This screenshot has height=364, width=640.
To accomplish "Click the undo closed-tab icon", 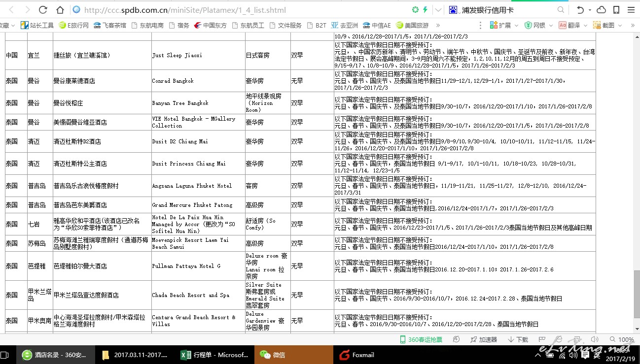I will pyautogui.click(x=580, y=10).
